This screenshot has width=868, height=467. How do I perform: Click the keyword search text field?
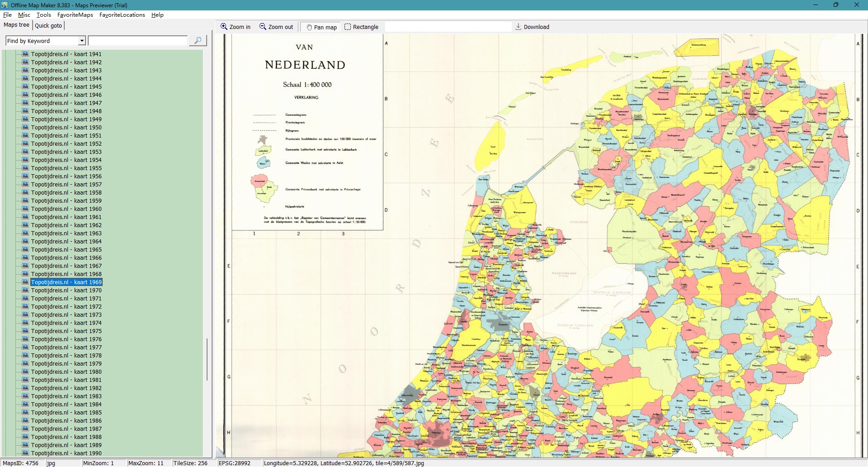tap(137, 41)
